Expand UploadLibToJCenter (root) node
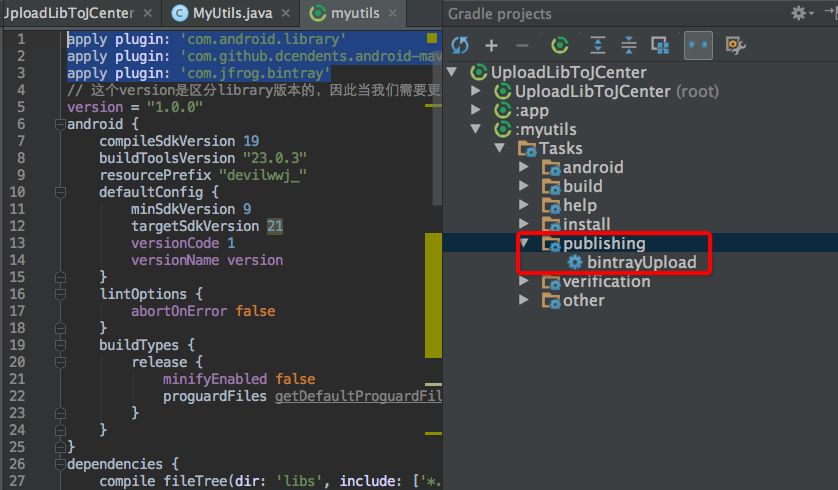The width and height of the screenshot is (838, 490). 476,91
